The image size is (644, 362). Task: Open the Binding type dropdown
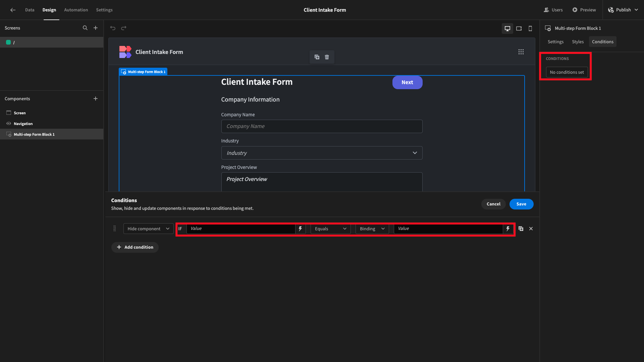click(x=372, y=229)
